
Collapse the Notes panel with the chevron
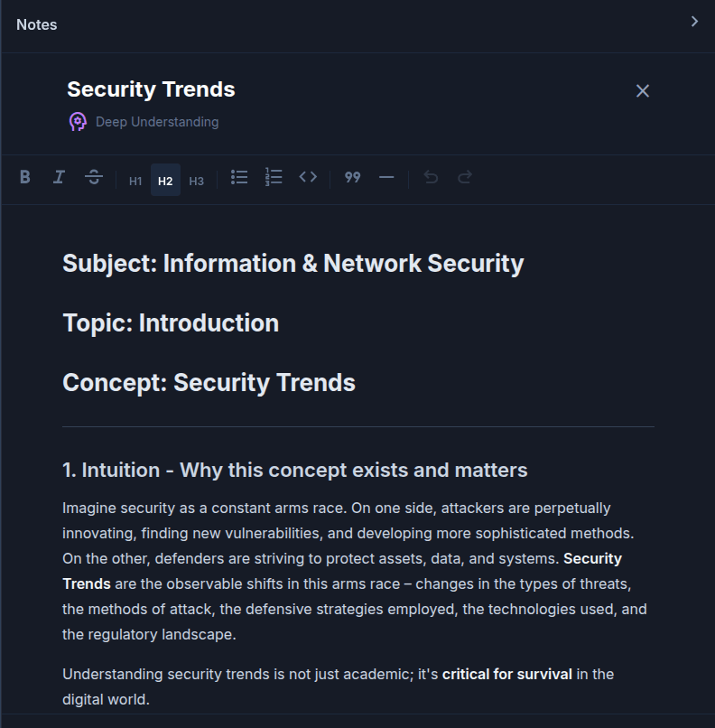(x=694, y=22)
